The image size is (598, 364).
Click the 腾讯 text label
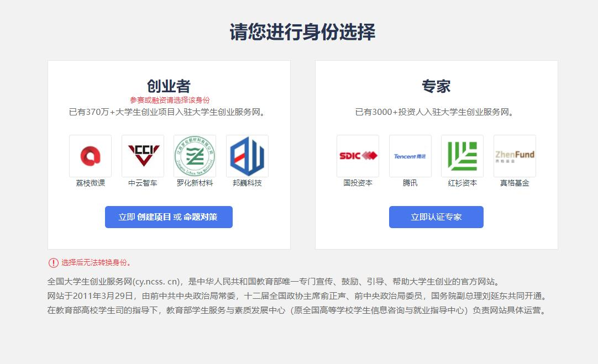click(410, 183)
